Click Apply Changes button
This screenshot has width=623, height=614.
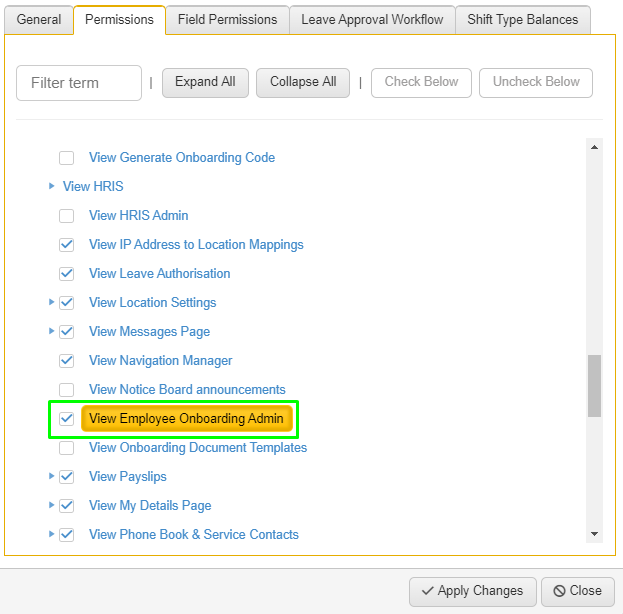pyautogui.click(x=473, y=591)
